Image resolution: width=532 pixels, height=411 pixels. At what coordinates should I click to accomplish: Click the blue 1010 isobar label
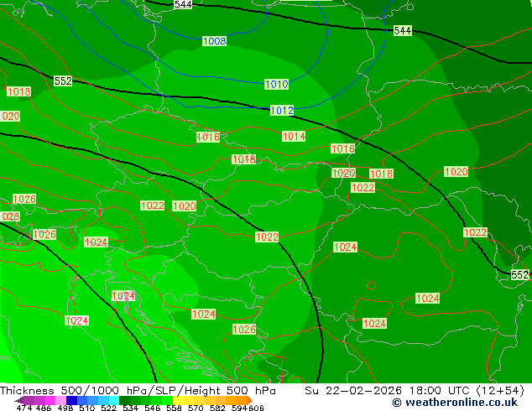pos(277,84)
